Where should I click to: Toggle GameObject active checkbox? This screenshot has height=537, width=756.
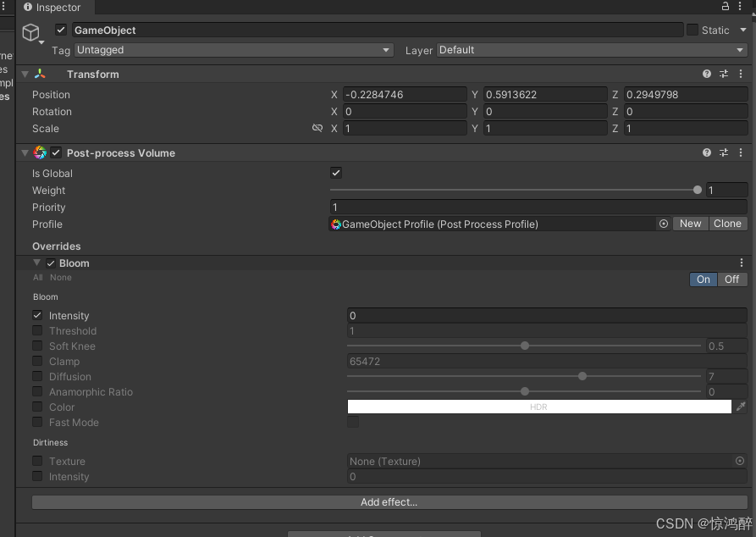pyautogui.click(x=61, y=30)
